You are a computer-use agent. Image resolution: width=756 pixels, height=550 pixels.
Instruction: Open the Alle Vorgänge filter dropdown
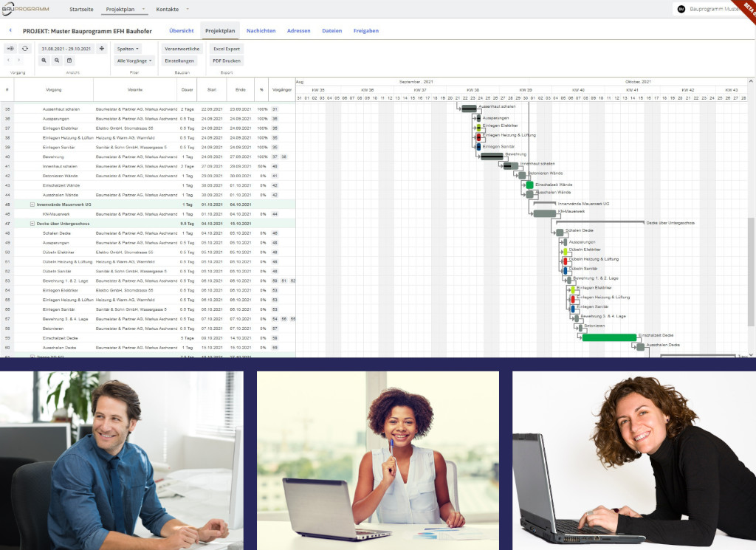pos(135,61)
